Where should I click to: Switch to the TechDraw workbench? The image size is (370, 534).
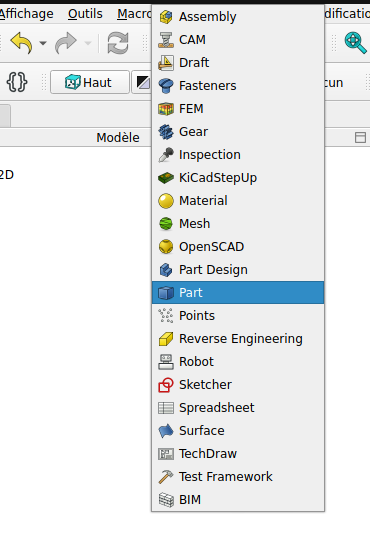point(238,454)
